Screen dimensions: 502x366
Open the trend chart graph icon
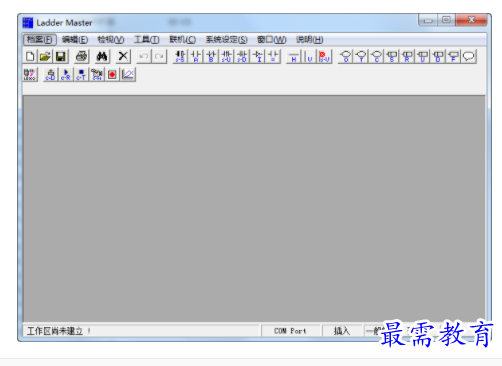pos(128,74)
